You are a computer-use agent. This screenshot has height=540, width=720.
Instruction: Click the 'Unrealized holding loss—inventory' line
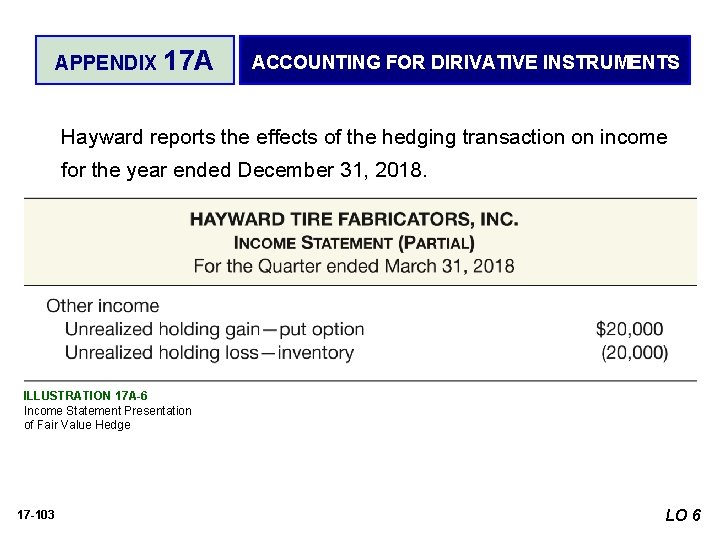click(x=209, y=352)
